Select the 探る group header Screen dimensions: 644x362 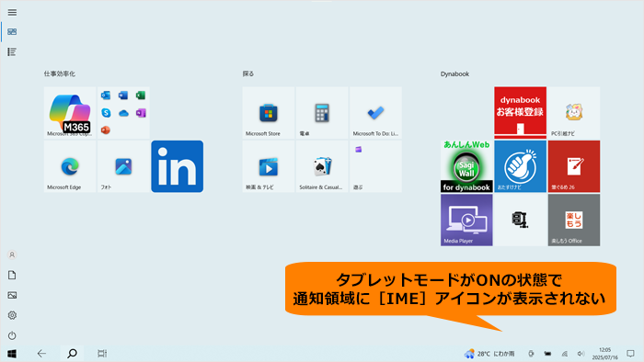click(248, 74)
